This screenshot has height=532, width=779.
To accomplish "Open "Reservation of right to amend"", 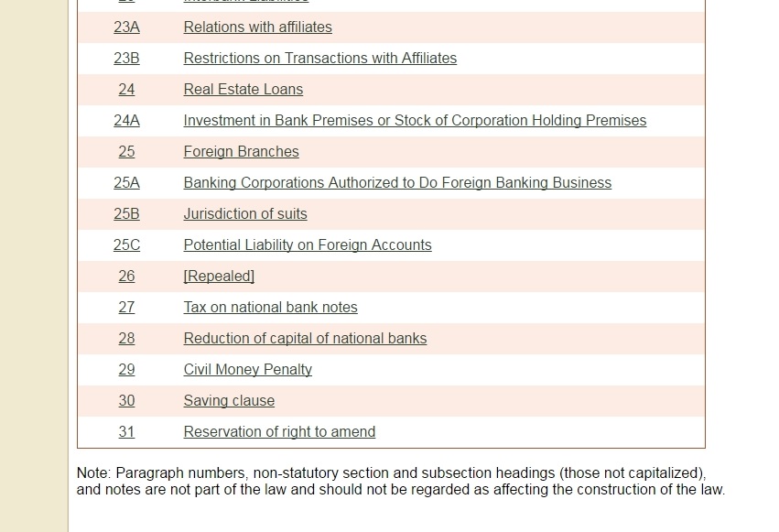I will 279,432.
